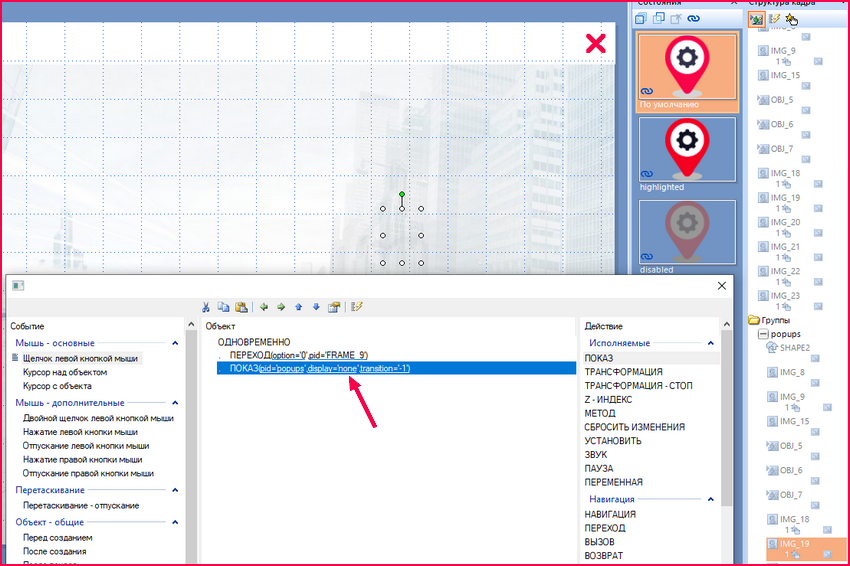This screenshot has width=850, height=566.
Task: Click the link icon on default state thumbnail
Action: tap(647, 91)
